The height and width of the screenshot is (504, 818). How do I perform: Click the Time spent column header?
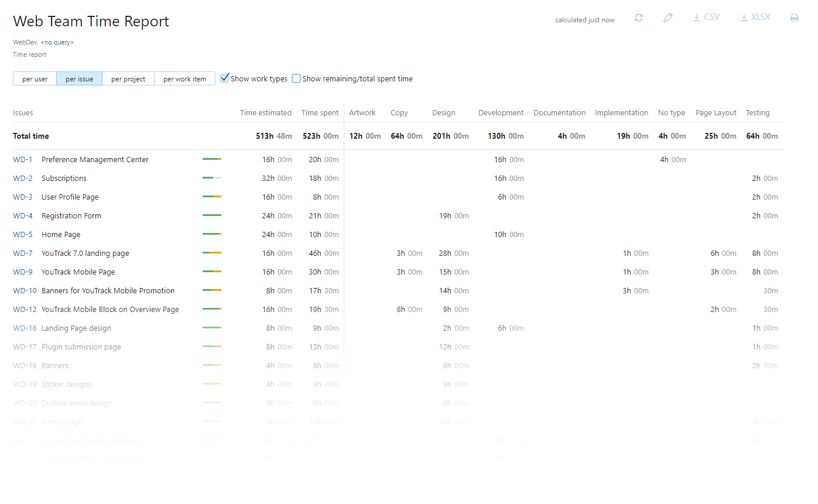point(320,112)
